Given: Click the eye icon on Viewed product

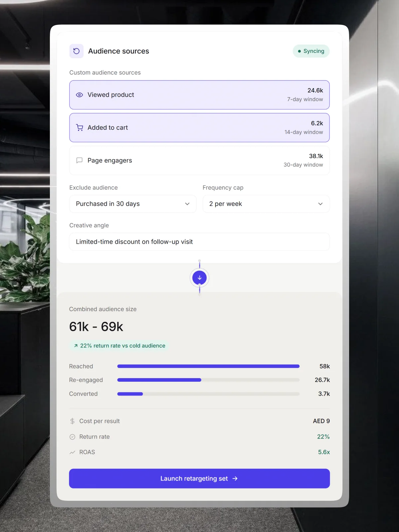Looking at the screenshot, I should [x=79, y=95].
